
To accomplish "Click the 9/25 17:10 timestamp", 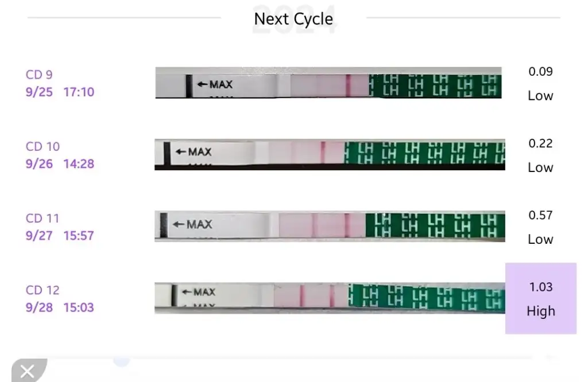I will [x=60, y=92].
